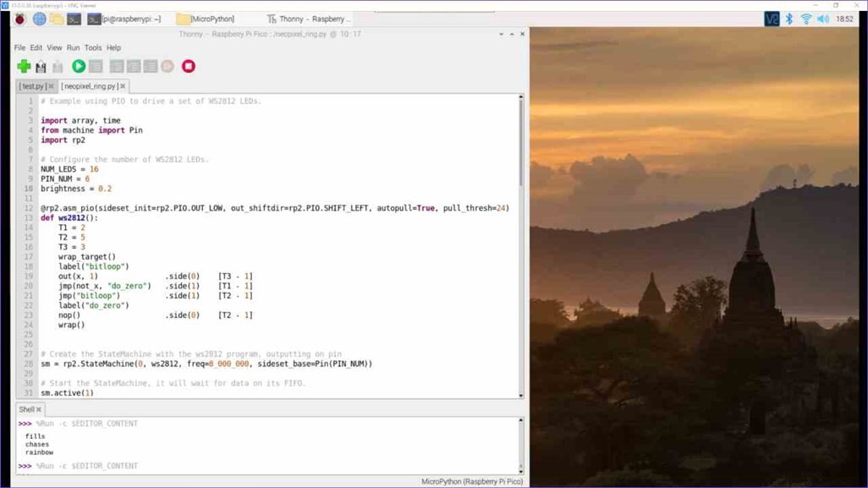Image resolution: width=868 pixels, height=488 pixels.
Task: Click the Debug current script icon
Action: pyautogui.click(x=96, y=66)
